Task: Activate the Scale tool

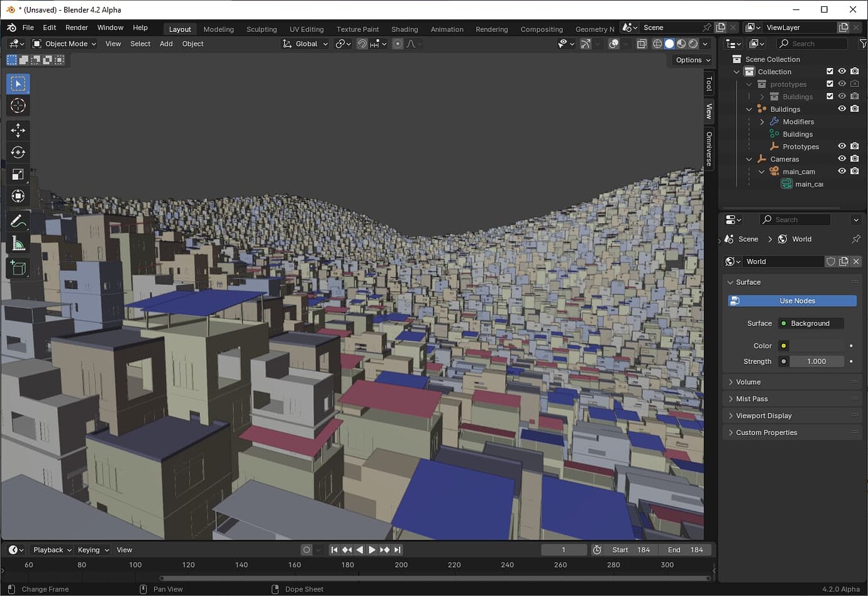Action: [x=18, y=174]
